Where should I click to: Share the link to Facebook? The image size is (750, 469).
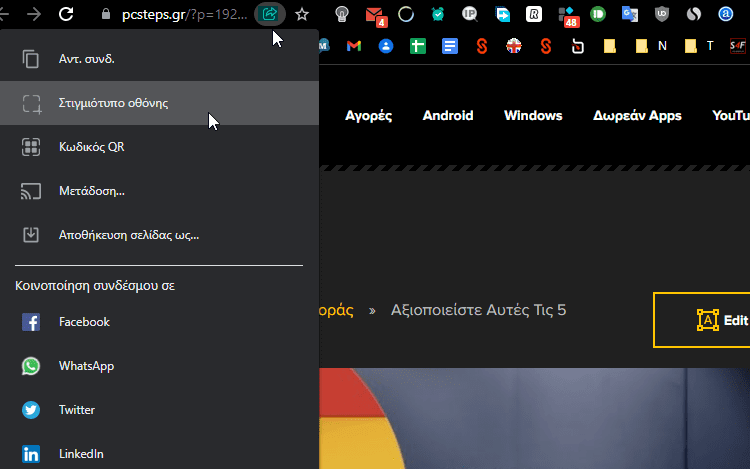pyautogui.click(x=159, y=322)
